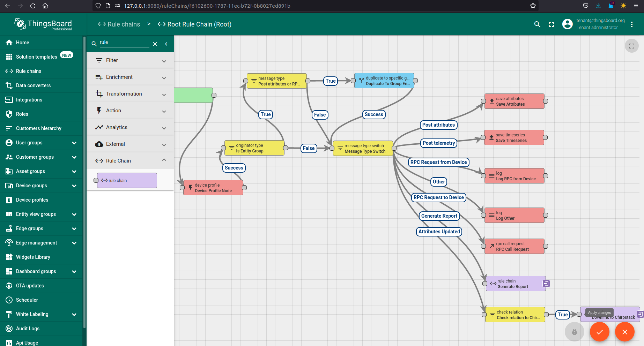This screenshot has width=644, height=346.
Task: Clear the node search text
Action: [155, 44]
